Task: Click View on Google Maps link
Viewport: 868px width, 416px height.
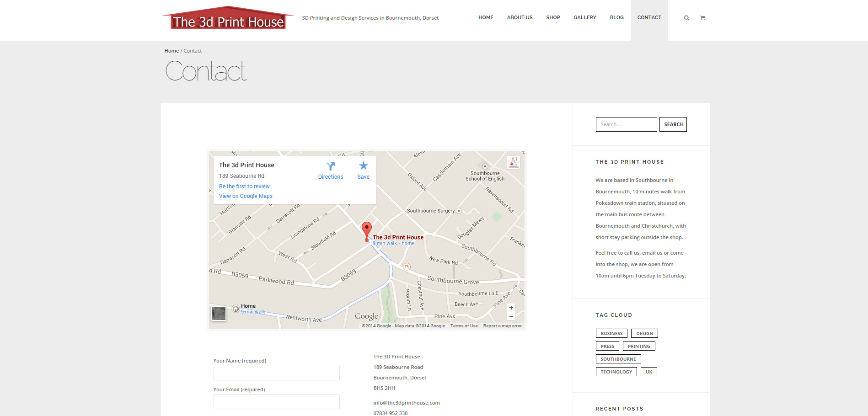Action: [246, 196]
